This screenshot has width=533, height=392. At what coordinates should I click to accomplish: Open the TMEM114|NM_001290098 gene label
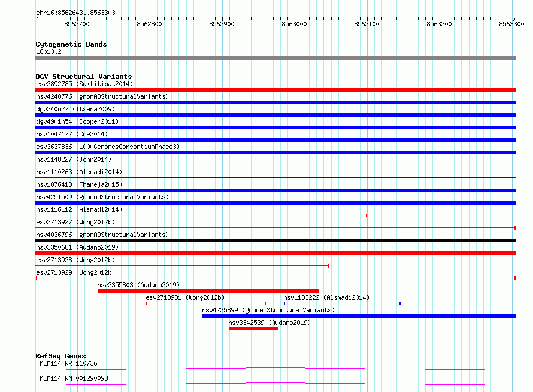[x=72, y=378]
